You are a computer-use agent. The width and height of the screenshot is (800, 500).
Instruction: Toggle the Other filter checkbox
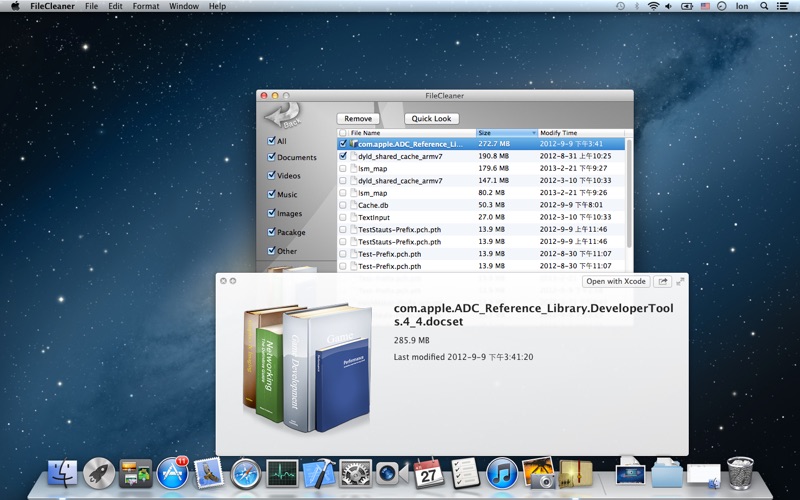pyautogui.click(x=271, y=251)
